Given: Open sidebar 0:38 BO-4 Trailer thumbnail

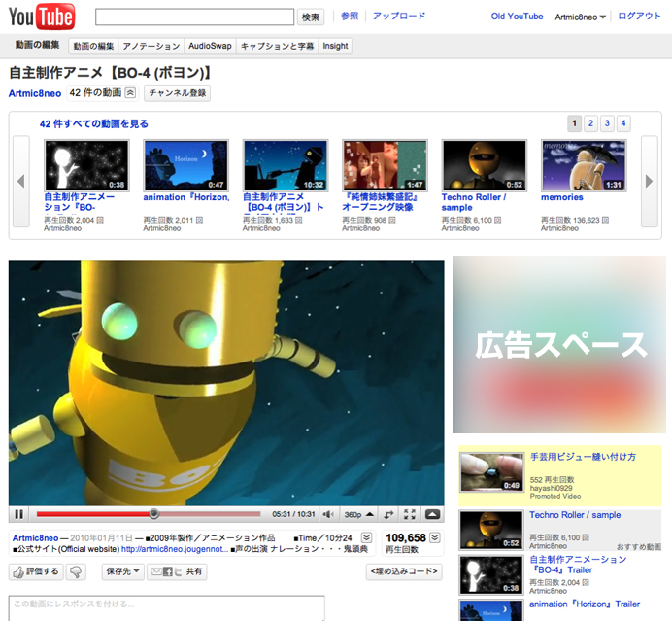Looking at the screenshot, I should point(491,574).
